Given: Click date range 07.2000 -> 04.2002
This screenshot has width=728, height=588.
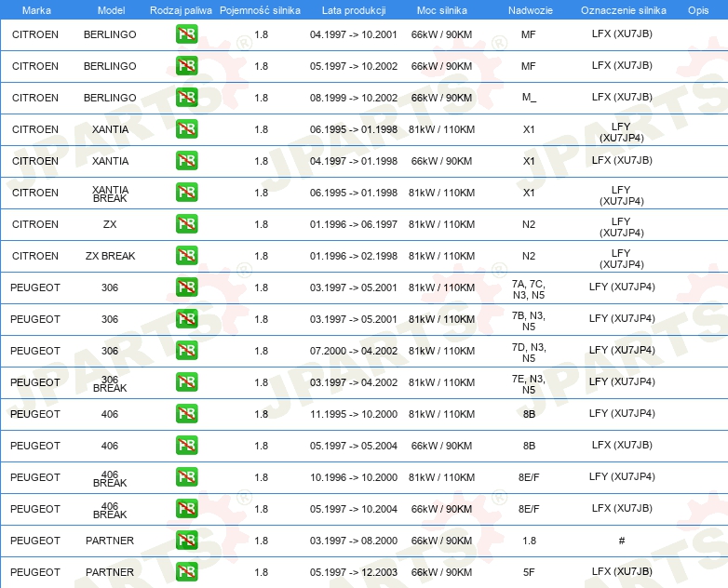Looking at the screenshot, I should pos(354,351).
